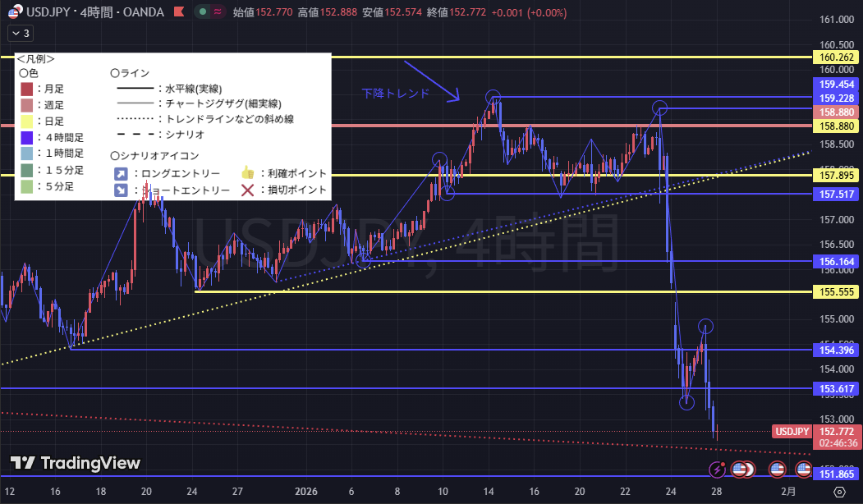
Task: Select the 151.865 blue price level label
Action: coord(835,475)
